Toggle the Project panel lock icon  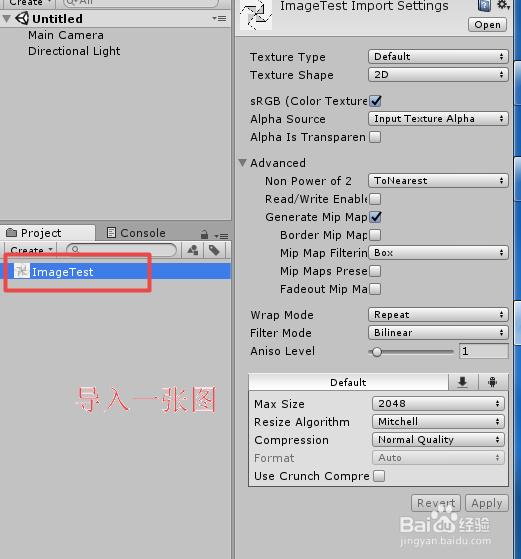(x=204, y=234)
